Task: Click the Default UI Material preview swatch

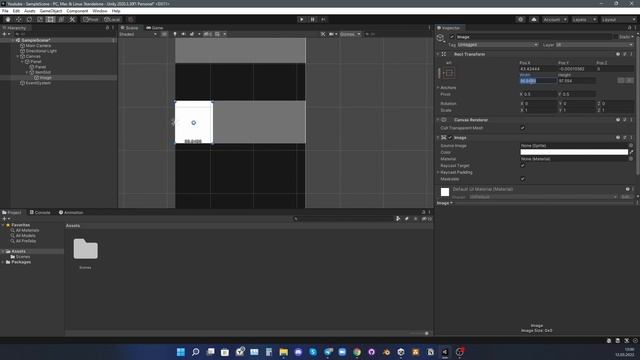Action: click(x=445, y=192)
